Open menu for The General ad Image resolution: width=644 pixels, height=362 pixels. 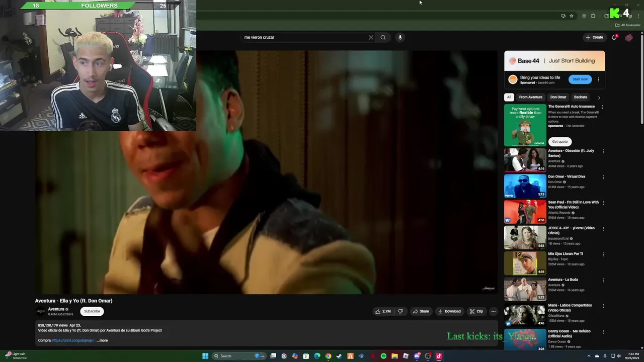point(602,107)
